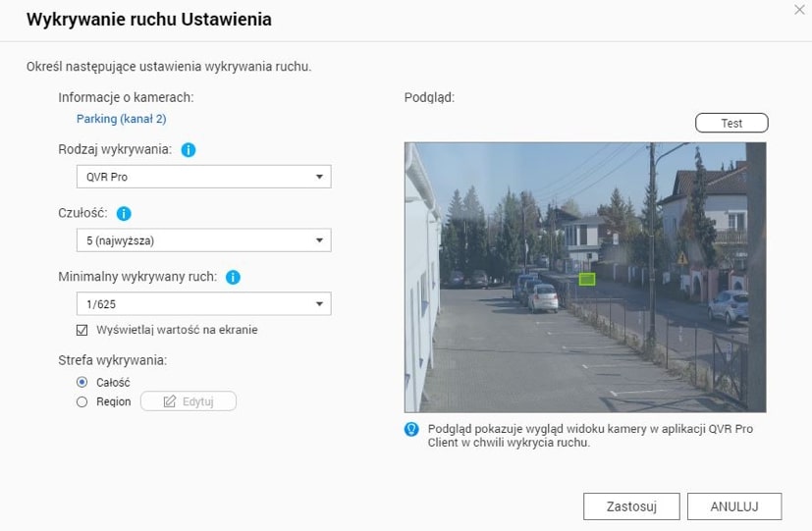Enable Wyświetlaj wartość na ekranie checkbox

pyautogui.click(x=82, y=330)
